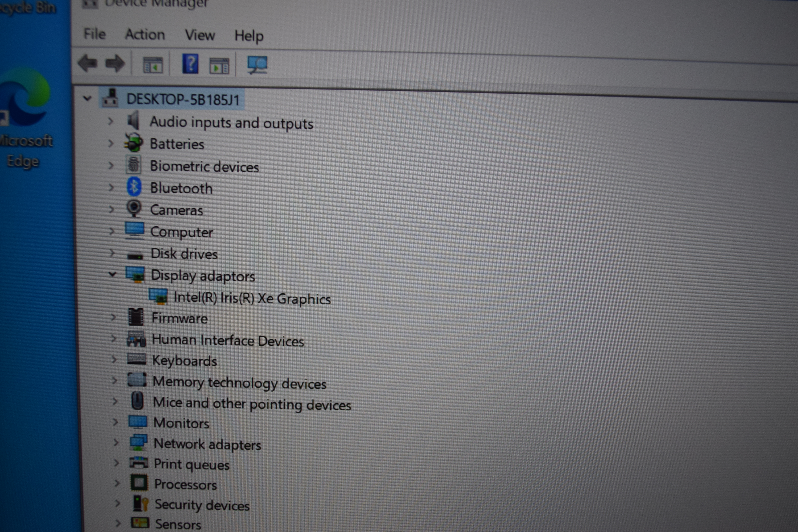798x532 pixels.
Task: Collapse the Display adaptors category
Action: tap(112, 274)
